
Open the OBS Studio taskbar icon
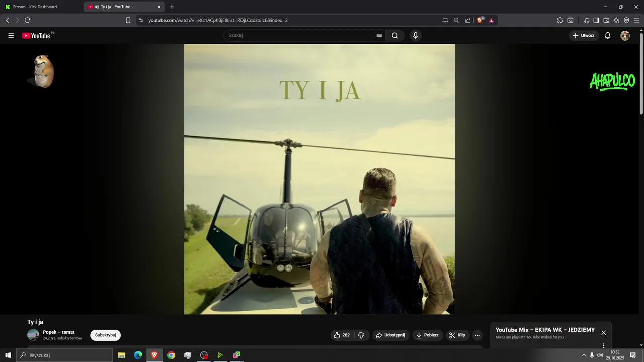[204, 355]
